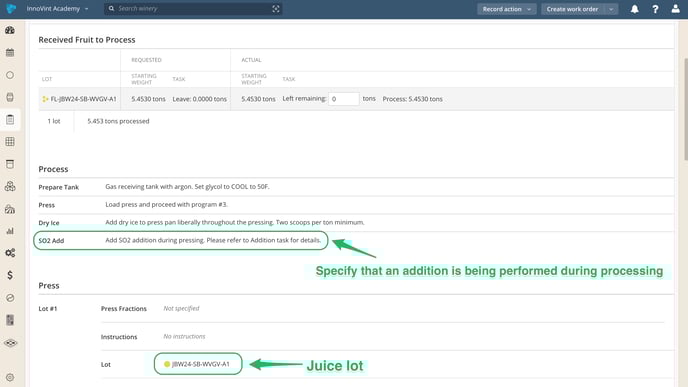Click the '1 lot' count text
The image size is (688, 387).
click(x=54, y=121)
